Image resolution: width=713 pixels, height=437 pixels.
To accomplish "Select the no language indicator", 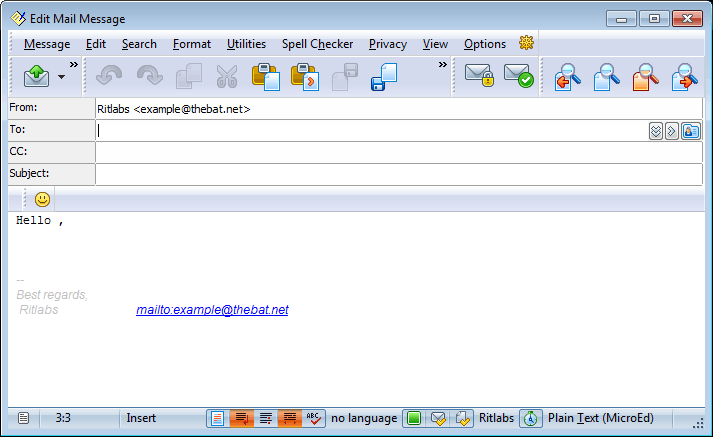I will pyautogui.click(x=364, y=418).
